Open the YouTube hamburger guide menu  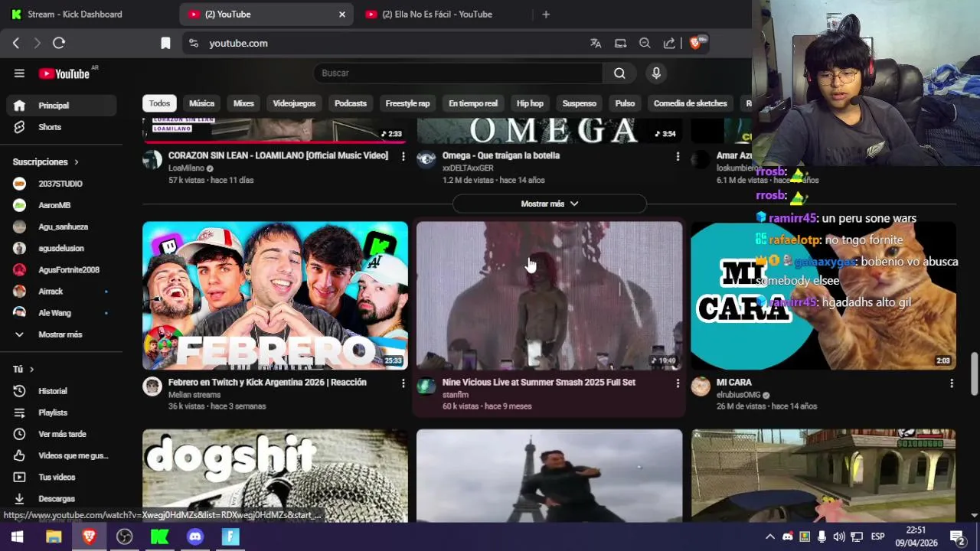click(x=19, y=73)
